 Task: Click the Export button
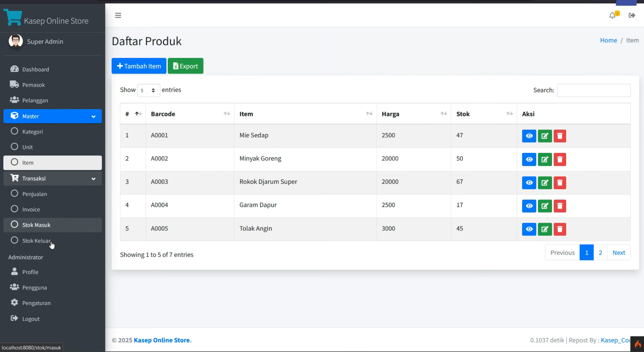click(x=185, y=66)
